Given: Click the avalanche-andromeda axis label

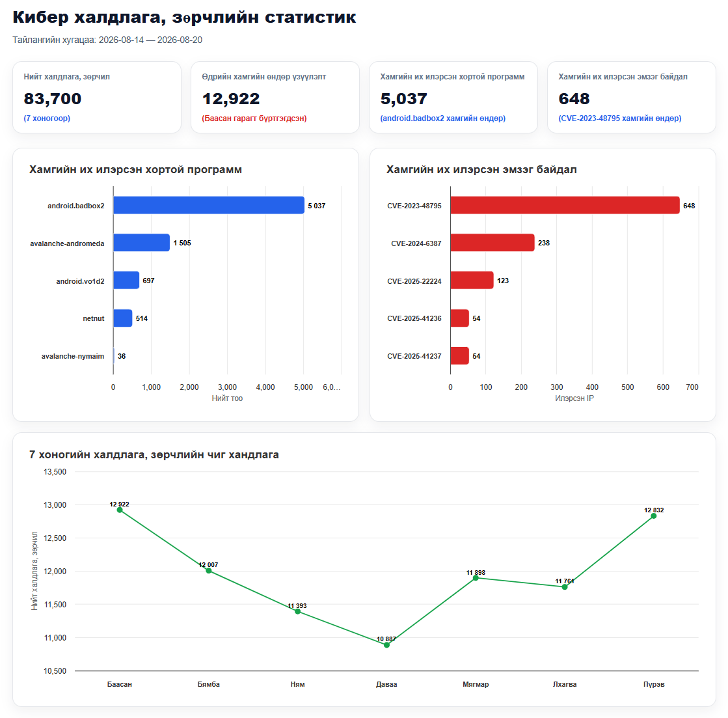Looking at the screenshot, I should click(x=67, y=243).
